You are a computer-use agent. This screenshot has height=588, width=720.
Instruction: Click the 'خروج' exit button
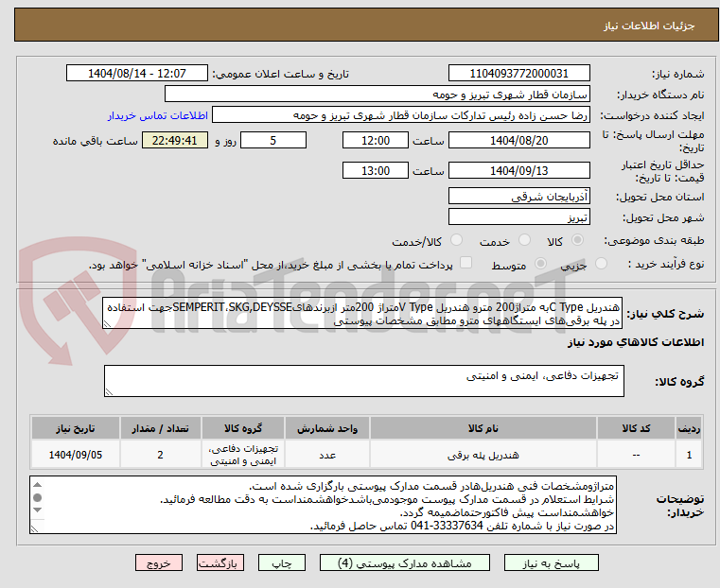pyautogui.click(x=159, y=562)
